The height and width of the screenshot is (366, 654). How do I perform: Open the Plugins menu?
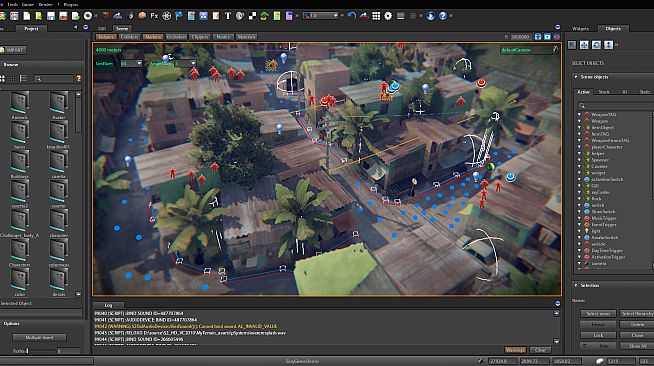tap(70, 4)
